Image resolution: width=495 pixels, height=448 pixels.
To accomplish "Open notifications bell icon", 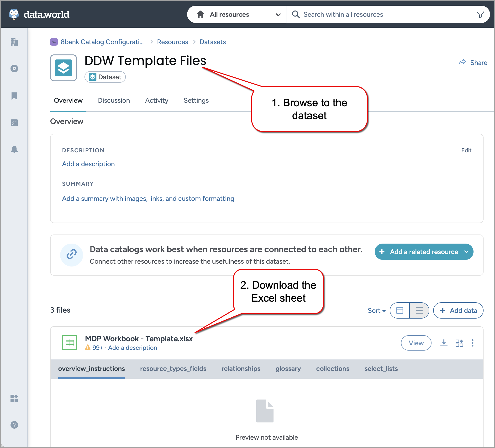I will pyautogui.click(x=14, y=149).
